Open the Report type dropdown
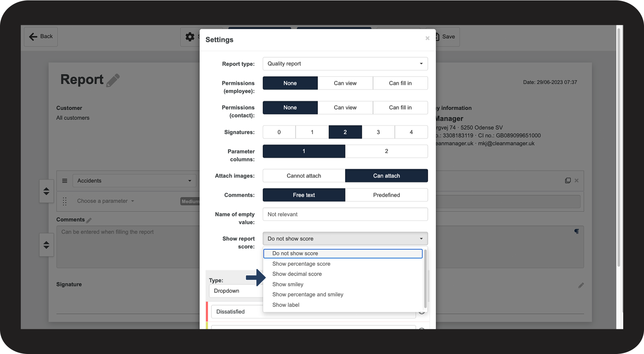The height and width of the screenshot is (354, 644). coord(345,64)
